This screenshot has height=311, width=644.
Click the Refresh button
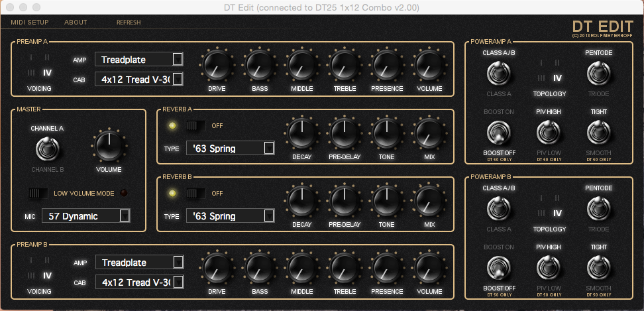coord(129,23)
